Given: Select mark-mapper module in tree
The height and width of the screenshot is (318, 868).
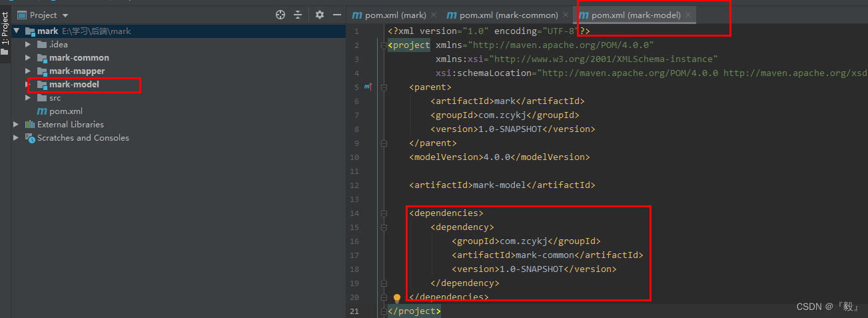Looking at the screenshot, I should click(x=77, y=71).
